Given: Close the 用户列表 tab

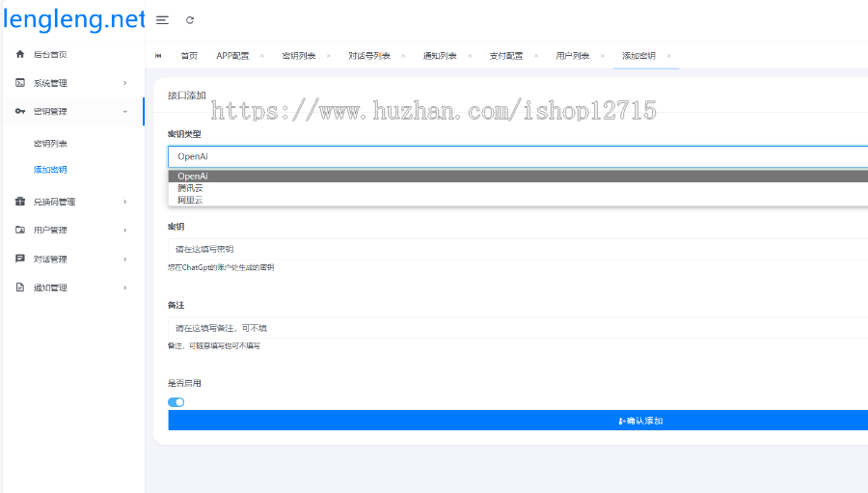Looking at the screenshot, I should click(603, 55).
